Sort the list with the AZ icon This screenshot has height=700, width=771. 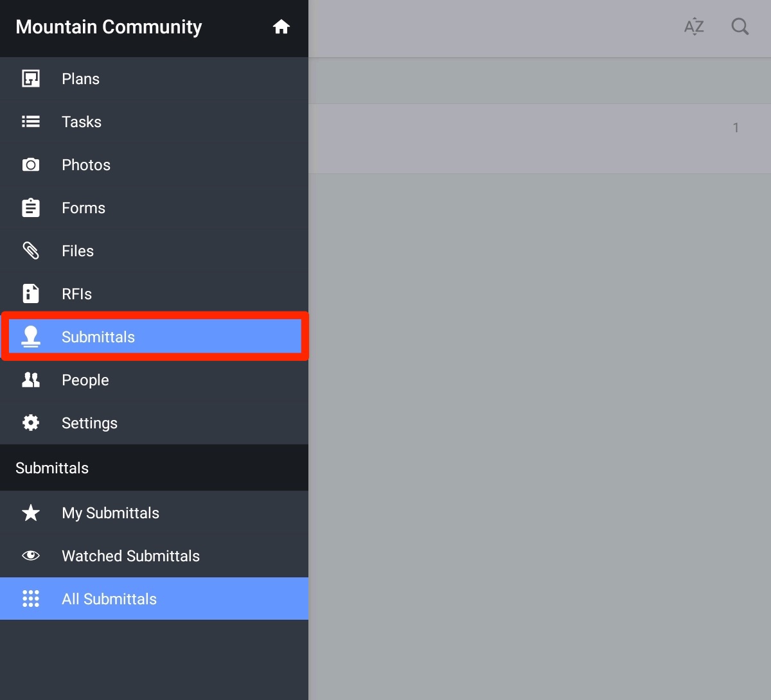694,27
